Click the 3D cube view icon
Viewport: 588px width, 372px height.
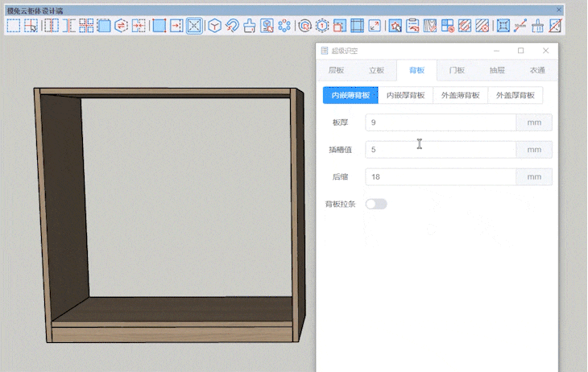tap(214, 26)
